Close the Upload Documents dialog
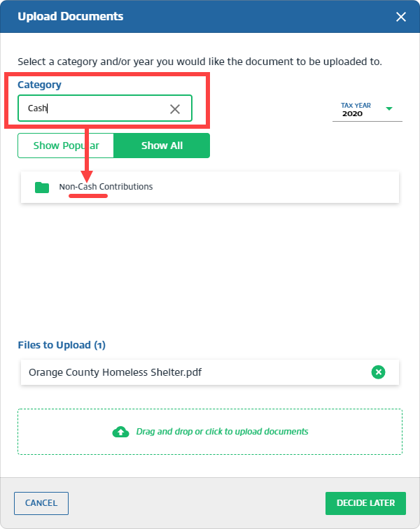Screen dimensions: 420x529 point(401,17)
